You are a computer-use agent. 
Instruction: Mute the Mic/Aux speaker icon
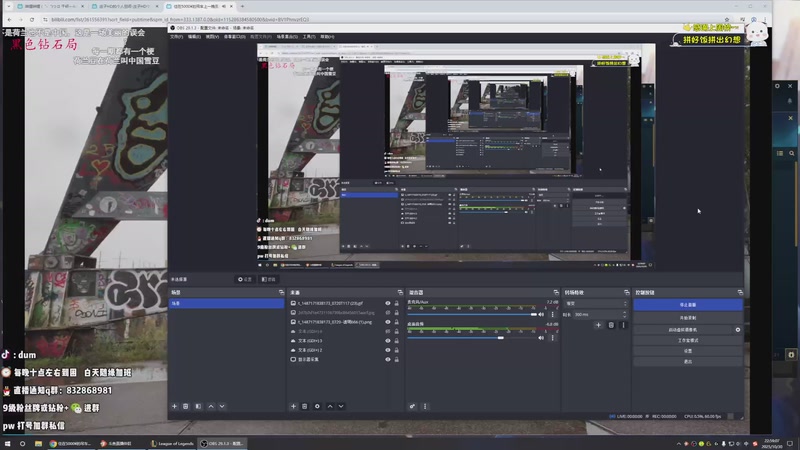[x=542, y=312]
